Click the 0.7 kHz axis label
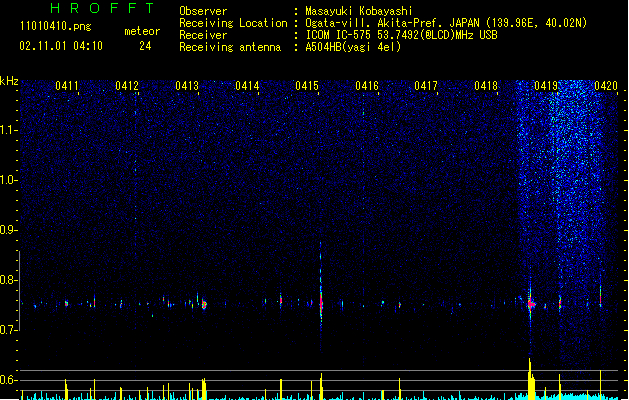This screenshot has height=400, width=629. click(9, 330)
